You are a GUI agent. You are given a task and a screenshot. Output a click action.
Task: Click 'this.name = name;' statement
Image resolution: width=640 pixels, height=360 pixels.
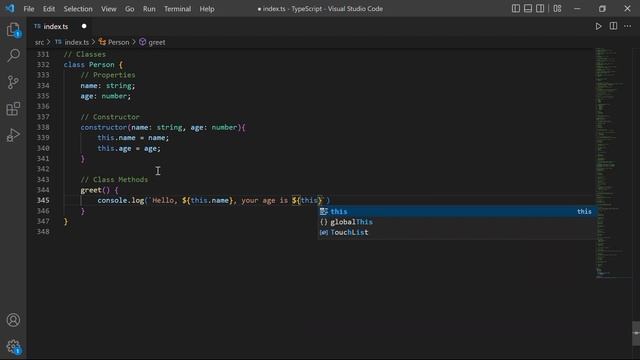click(133, 138)
